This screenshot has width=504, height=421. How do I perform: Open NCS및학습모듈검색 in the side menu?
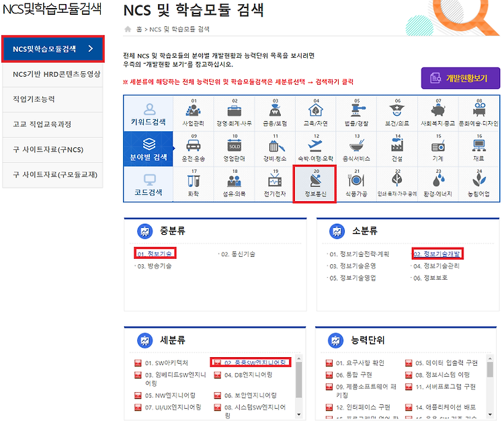point(53,49)
